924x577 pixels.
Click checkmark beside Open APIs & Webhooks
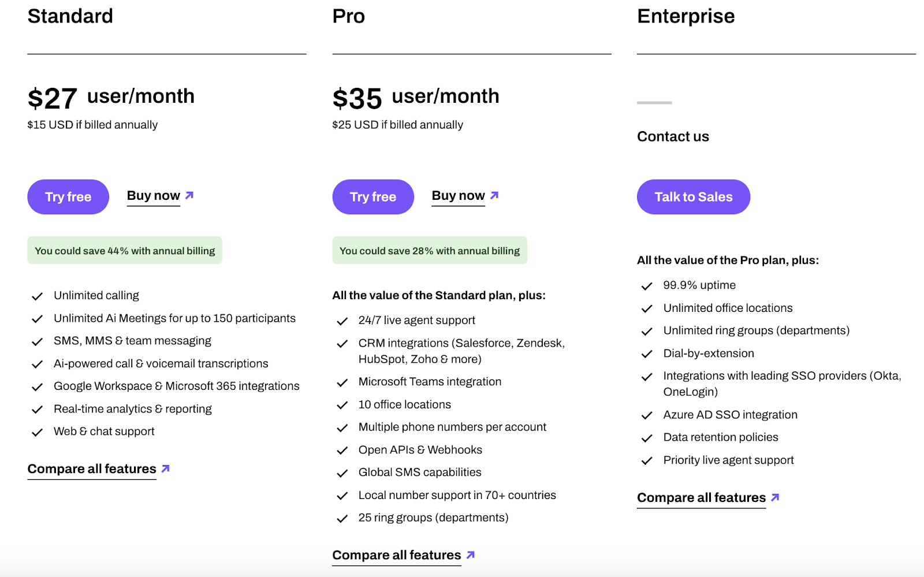coord(342,451)
